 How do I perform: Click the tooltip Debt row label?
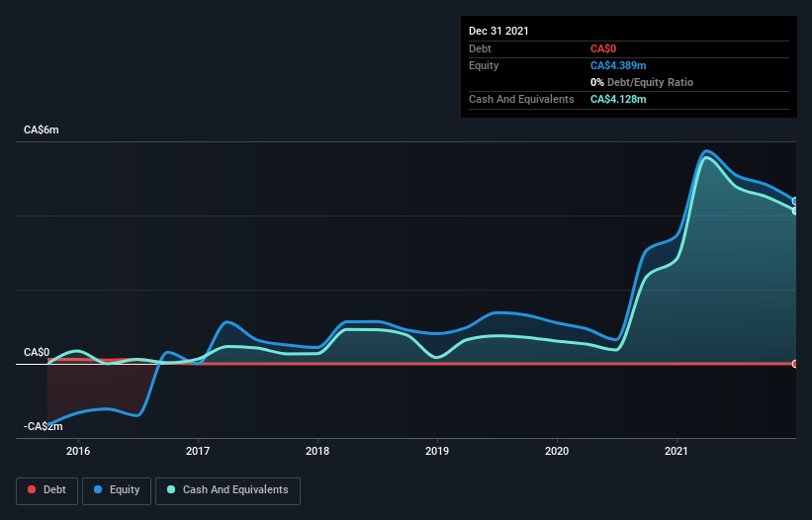point(480,48)
